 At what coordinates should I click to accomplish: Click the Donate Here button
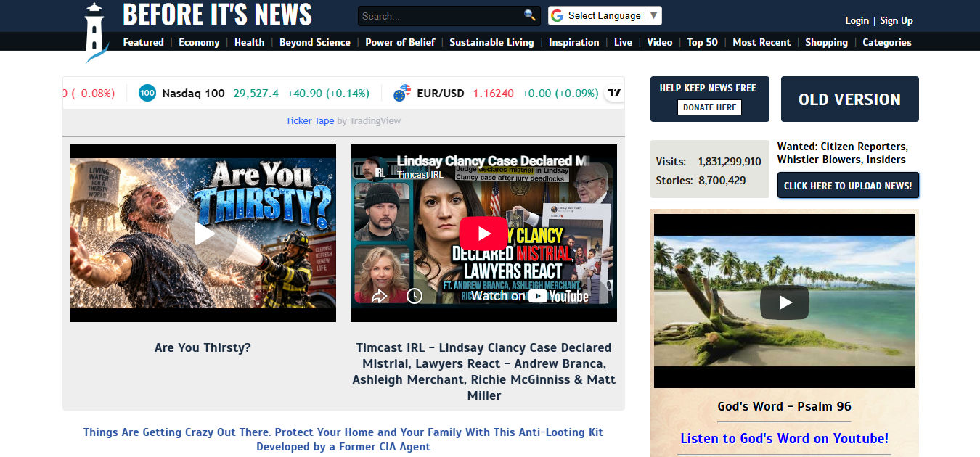[x=710, y=107]
